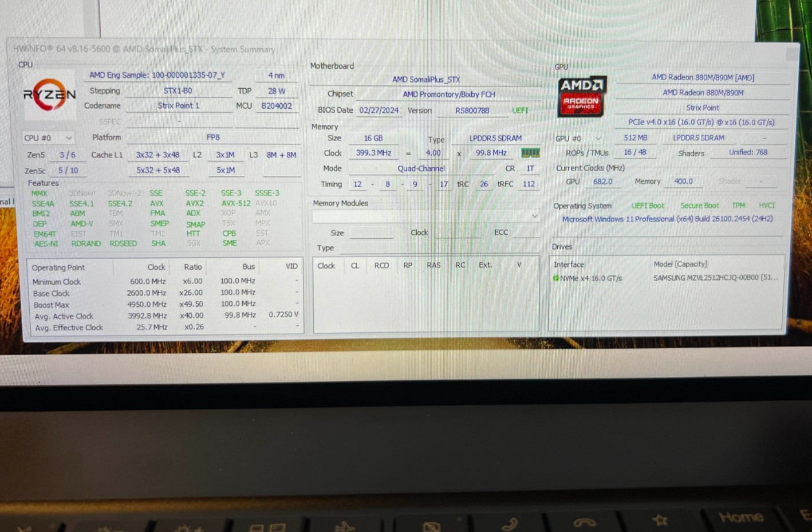Click the 4 nm process value

[x=277, y=76]
